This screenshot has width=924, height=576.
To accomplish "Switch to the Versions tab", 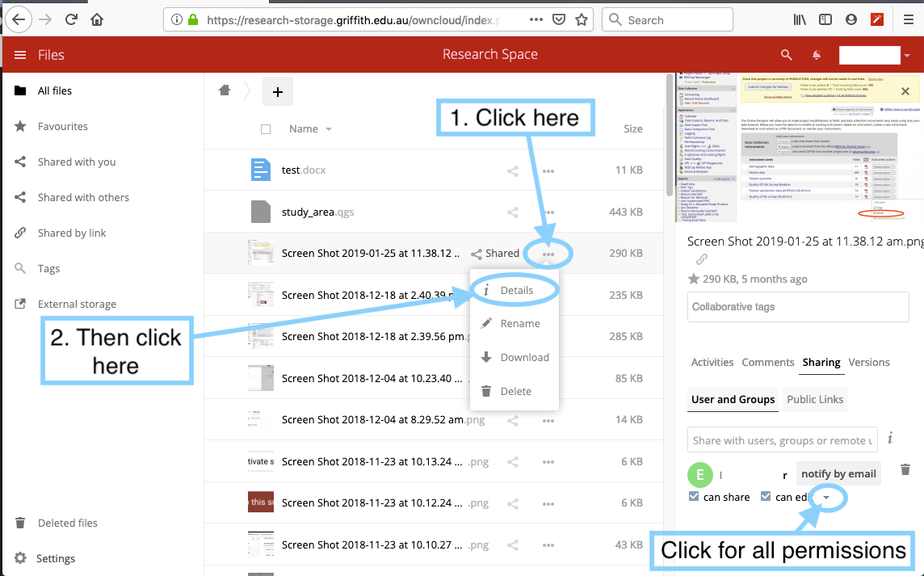I will coord(869,362).
